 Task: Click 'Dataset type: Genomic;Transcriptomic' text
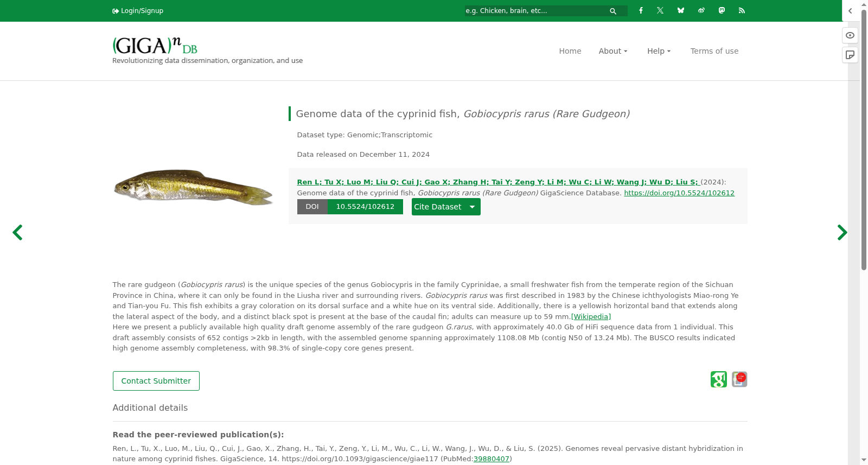[x=365, y=135]
